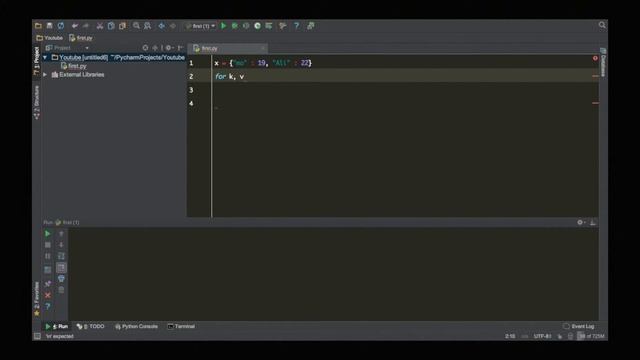Open the Event Log
Viewport: 640px width, 360px height.
[578, 326]
